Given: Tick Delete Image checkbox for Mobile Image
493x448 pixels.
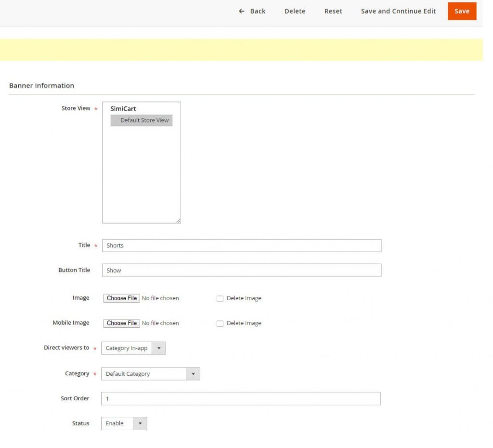Looking at the screenshot, I should (220, 323).
